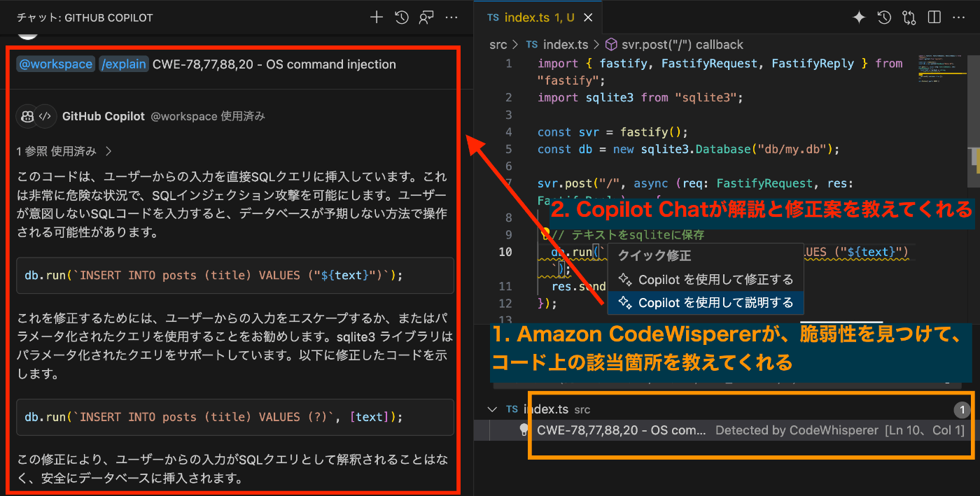Select the index.ts editor tab
This screenshot has height=496, width=980.
pyautogui.click(x=538, y=17)
